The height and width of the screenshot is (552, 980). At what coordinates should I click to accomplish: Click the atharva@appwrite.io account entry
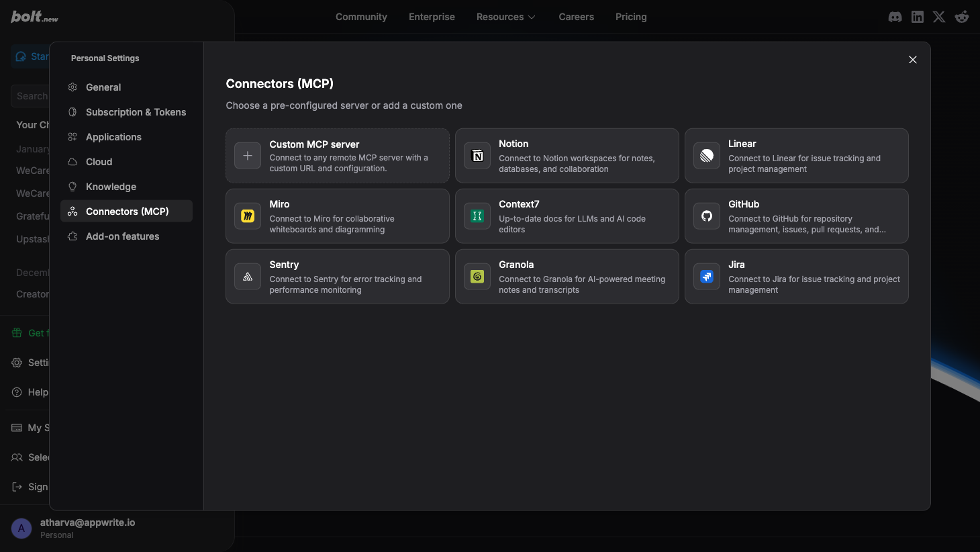click(87, 528)
